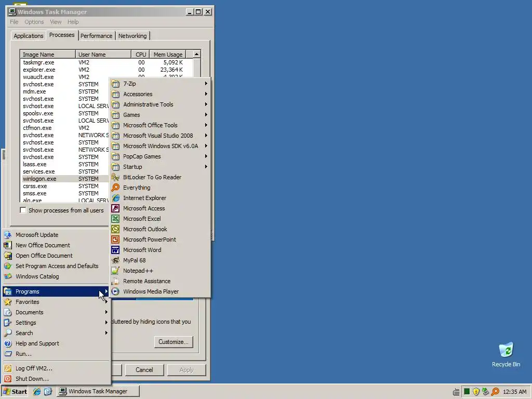Expand the Settings submenu arrow
The width and height of the screenshot is (532, 399).
point(106,323)
